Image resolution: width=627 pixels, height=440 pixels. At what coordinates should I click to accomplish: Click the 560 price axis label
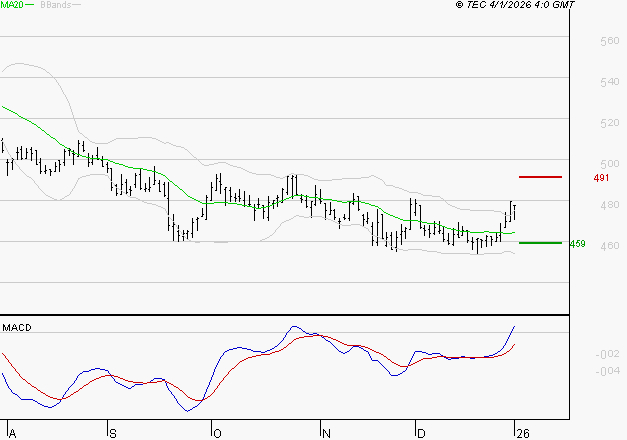point(610,41)
